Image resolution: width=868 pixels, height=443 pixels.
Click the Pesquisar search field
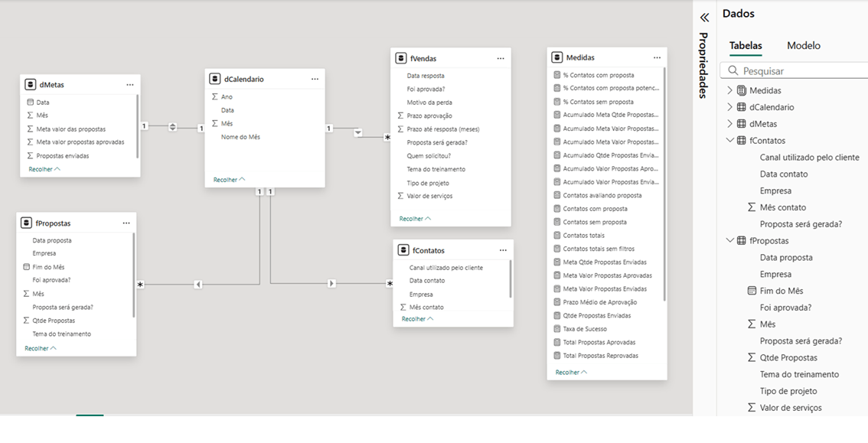pos(800,71)
